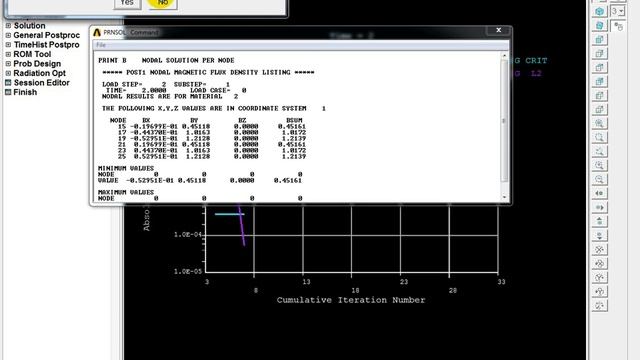This screenshot has width=640, height=360.
Task: Click PRNSOL scrollbar down arrow
Action: point(504,198)
